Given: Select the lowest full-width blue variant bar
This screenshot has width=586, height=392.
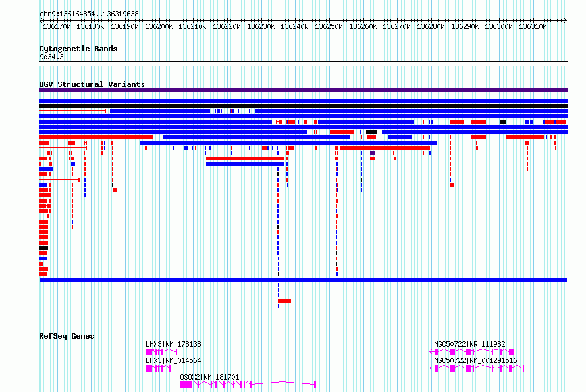Looking at the screenshot, I should coord(303,280).
